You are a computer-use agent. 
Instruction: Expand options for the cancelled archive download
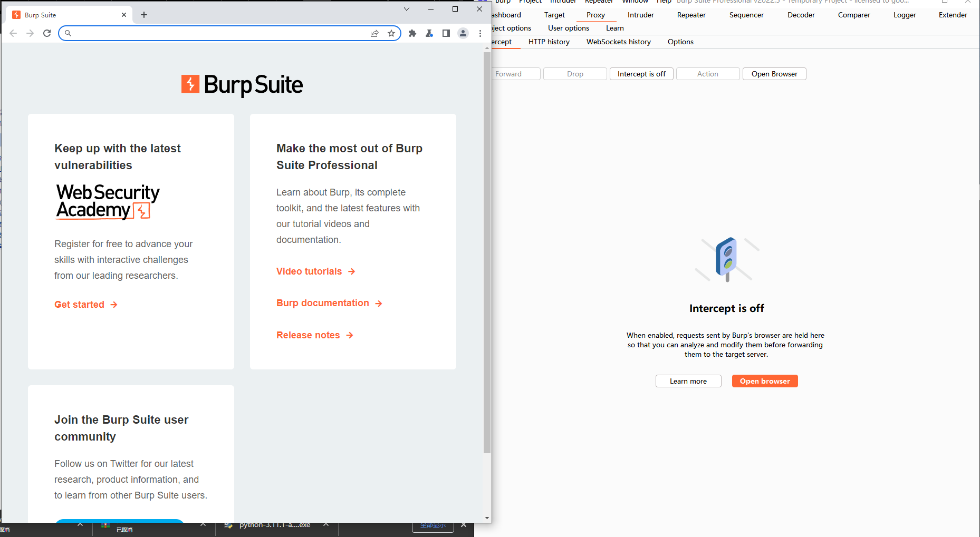[x=203, y=524]
